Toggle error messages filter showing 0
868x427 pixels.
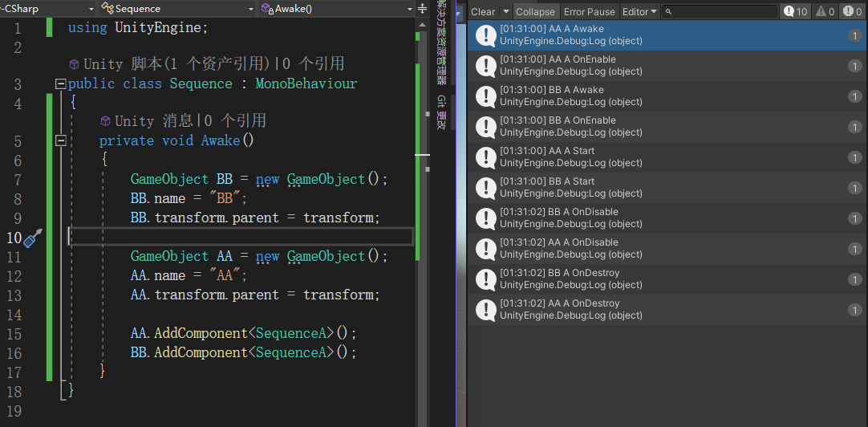[x=853, y=11]
